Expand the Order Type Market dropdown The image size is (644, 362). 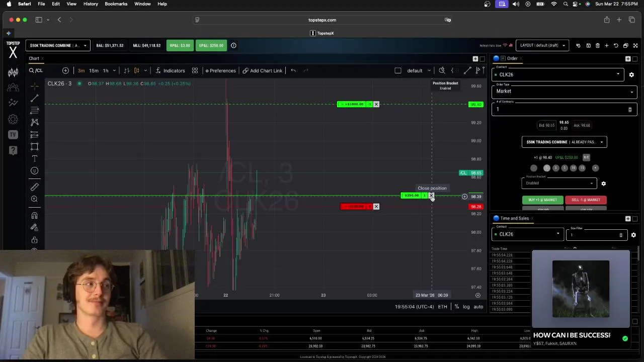565,92
